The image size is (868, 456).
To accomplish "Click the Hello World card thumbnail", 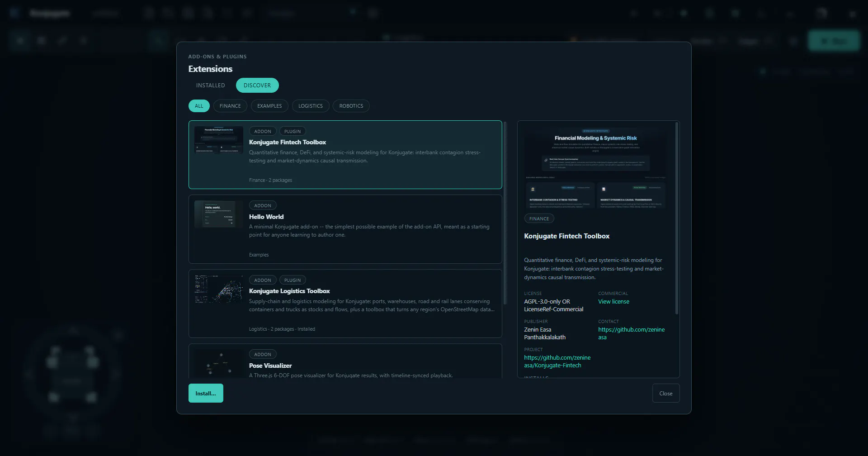I will point(219,214).
